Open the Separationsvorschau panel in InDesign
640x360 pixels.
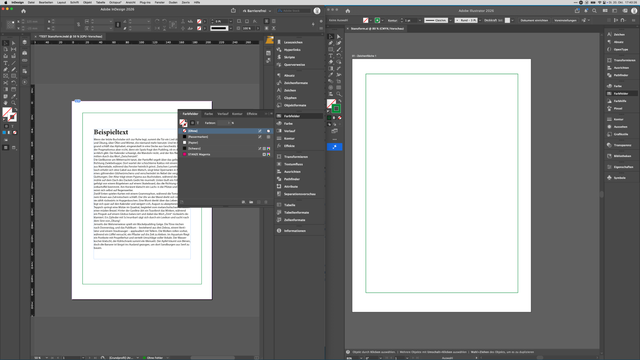(299, 194)
